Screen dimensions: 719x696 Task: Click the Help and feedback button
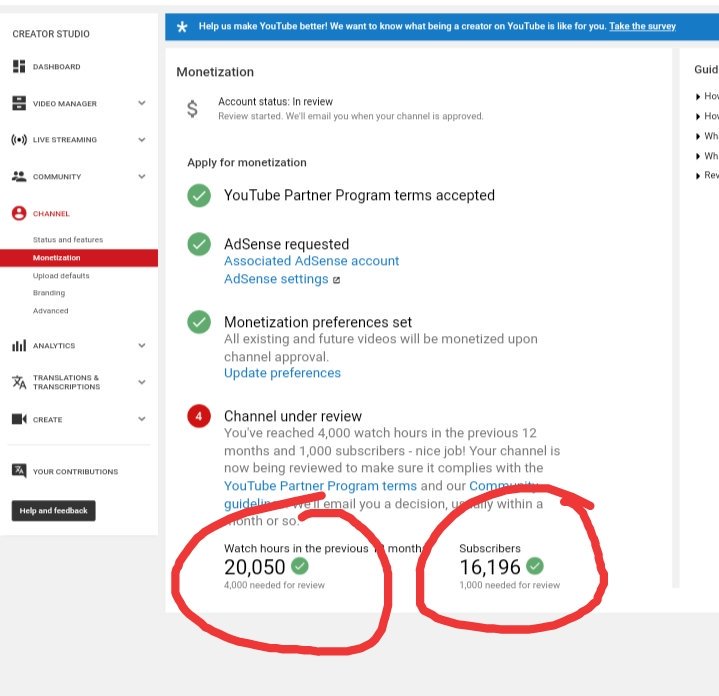tap(54, 510)
